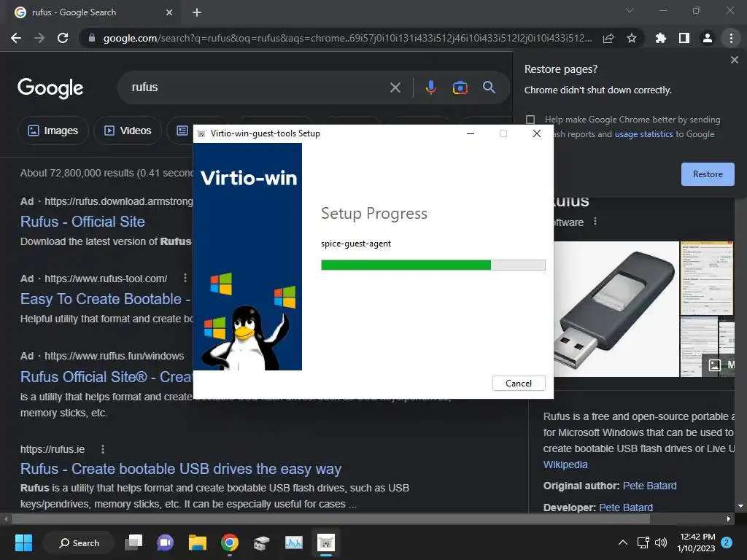Dismiss the Restore pages popup
This screenshot has height=560, width=747.
734,60
